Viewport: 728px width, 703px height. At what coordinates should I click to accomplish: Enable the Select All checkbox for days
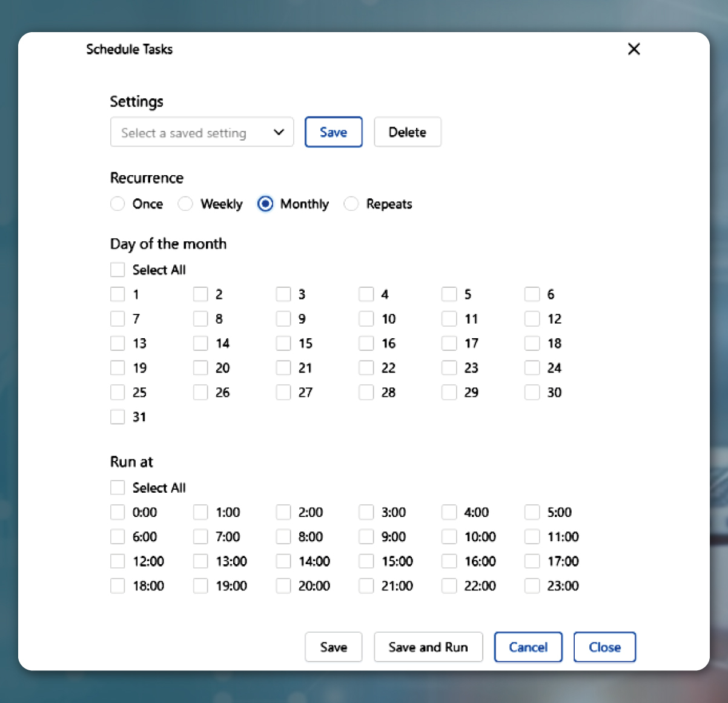click(x=117, y=269)
